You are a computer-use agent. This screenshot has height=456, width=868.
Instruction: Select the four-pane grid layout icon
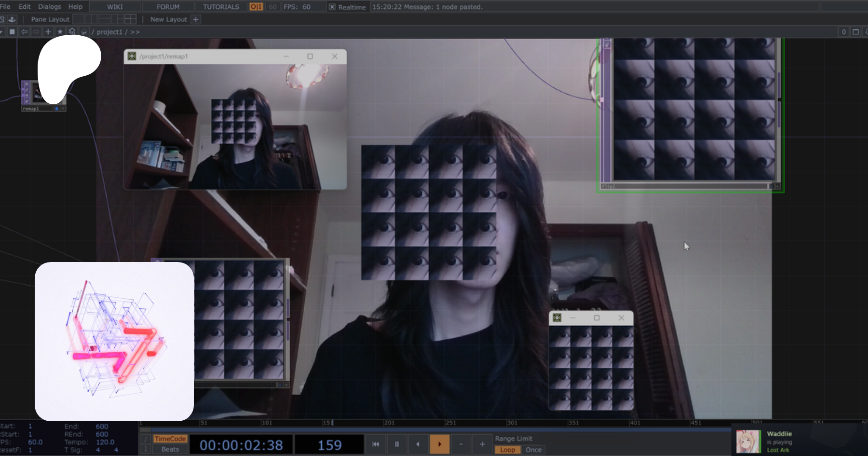130,19
